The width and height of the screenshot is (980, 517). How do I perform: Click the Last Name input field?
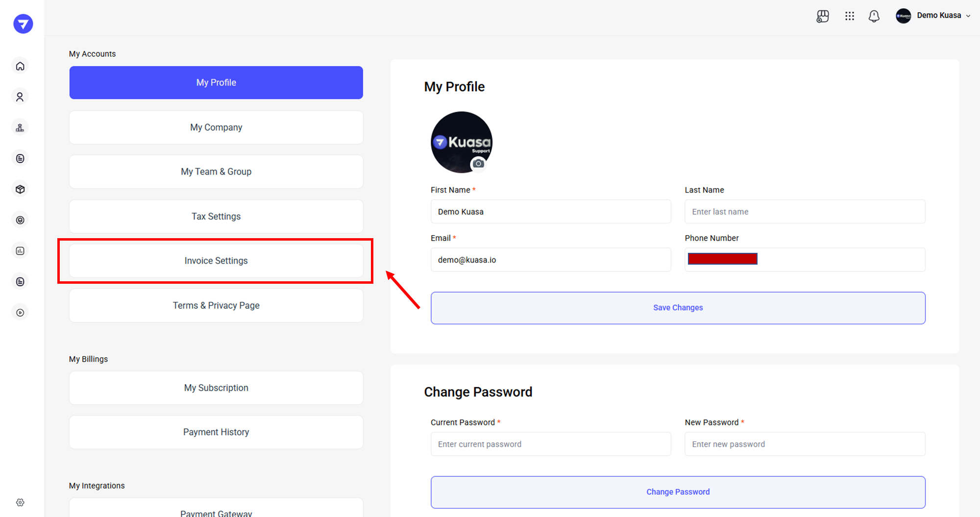click(805, 212)
